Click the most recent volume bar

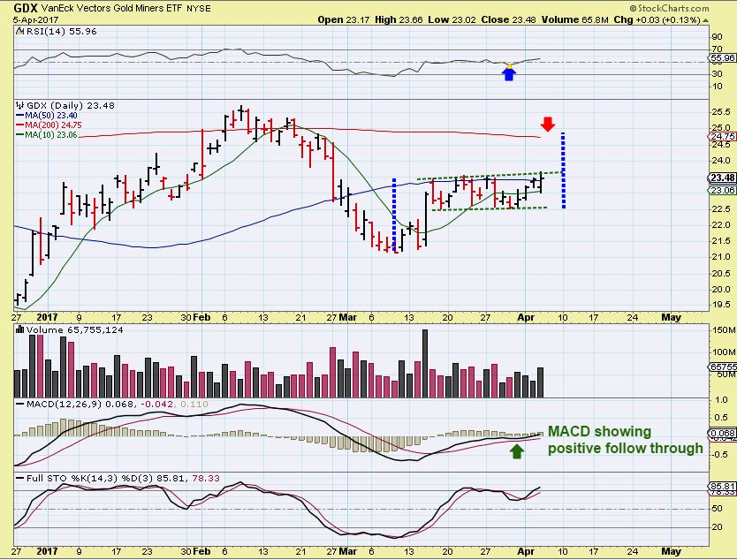[541, 382]
